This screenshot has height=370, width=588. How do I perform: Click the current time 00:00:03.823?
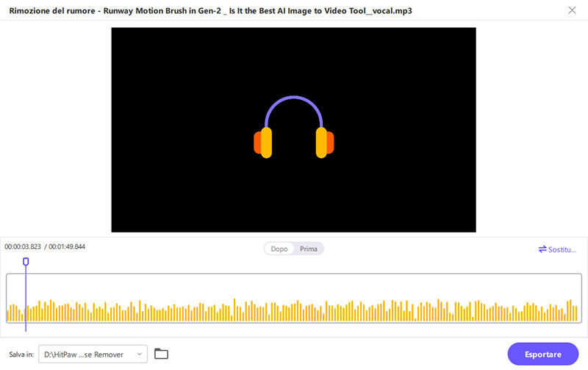[x=23, y=247]
